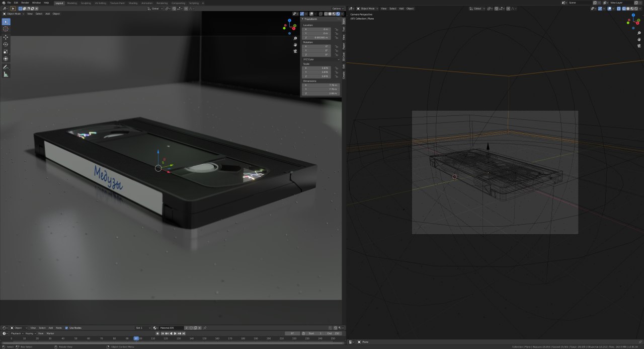The height and width of the screenshot is (349, 644).
Task: Edit Location Z value field
Action: 316,37
